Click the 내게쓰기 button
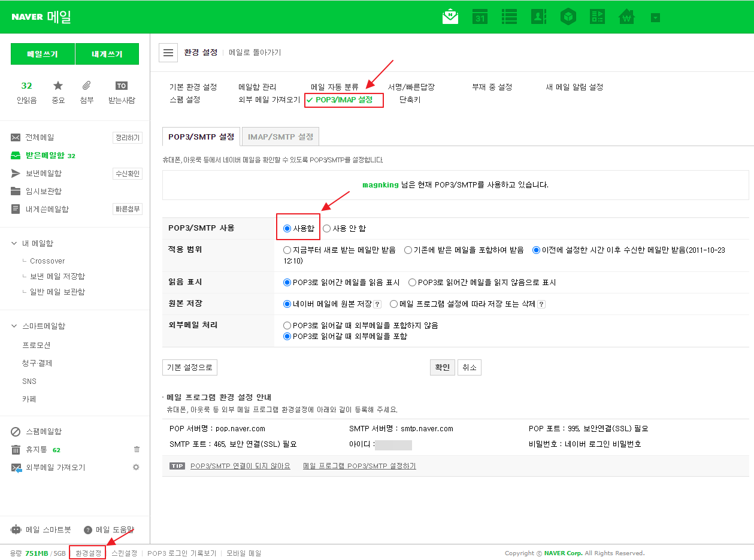This screenshot has height=560, width=754. (x=107, y=54)
